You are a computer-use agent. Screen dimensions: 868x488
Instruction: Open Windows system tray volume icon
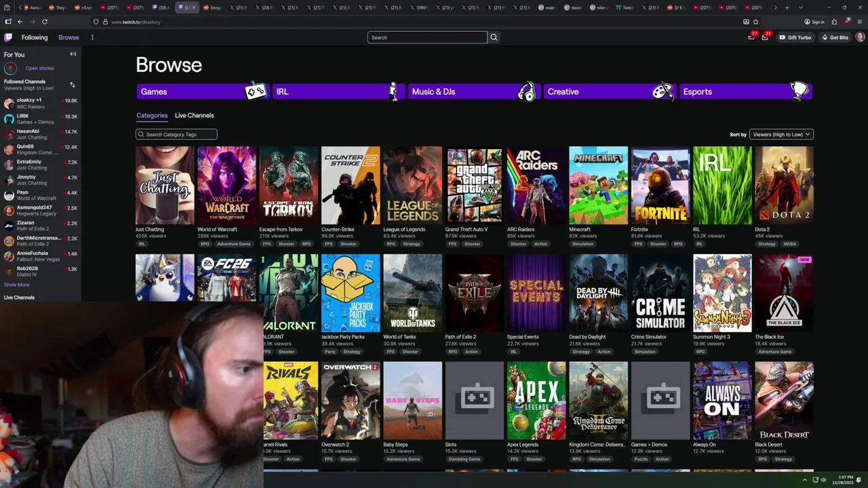824,480
